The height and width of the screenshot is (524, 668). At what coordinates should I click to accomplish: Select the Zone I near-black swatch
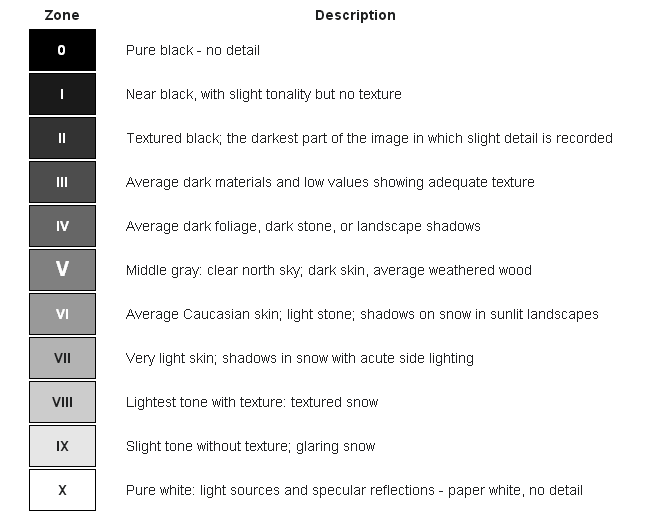(x=62, y=94)
